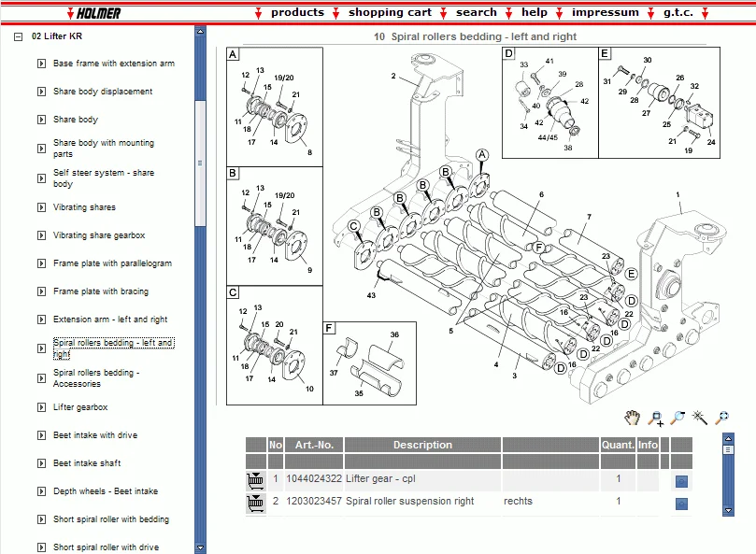Open Share body with mounting parts entry
The image size is (756, 554).
pos(104,148)
